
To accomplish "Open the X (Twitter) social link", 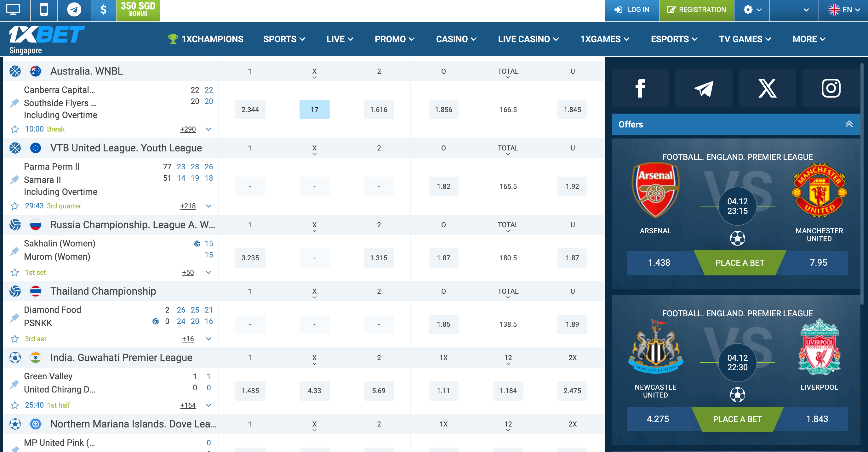I will (x=768, y=88).
